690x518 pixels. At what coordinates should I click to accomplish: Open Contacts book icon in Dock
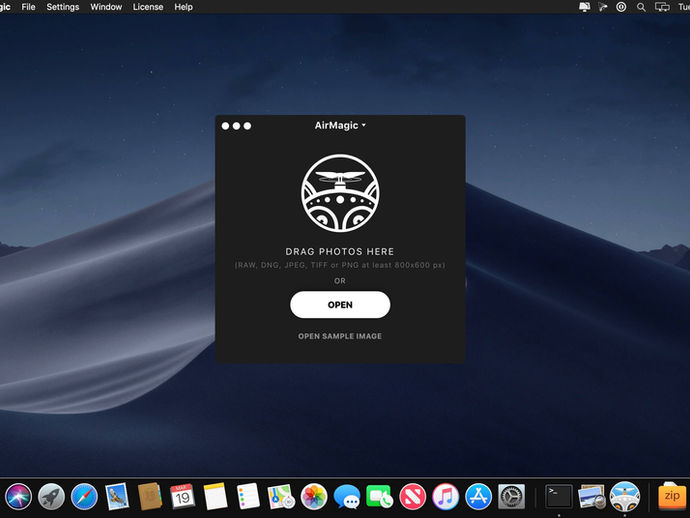tap(150, 496)
